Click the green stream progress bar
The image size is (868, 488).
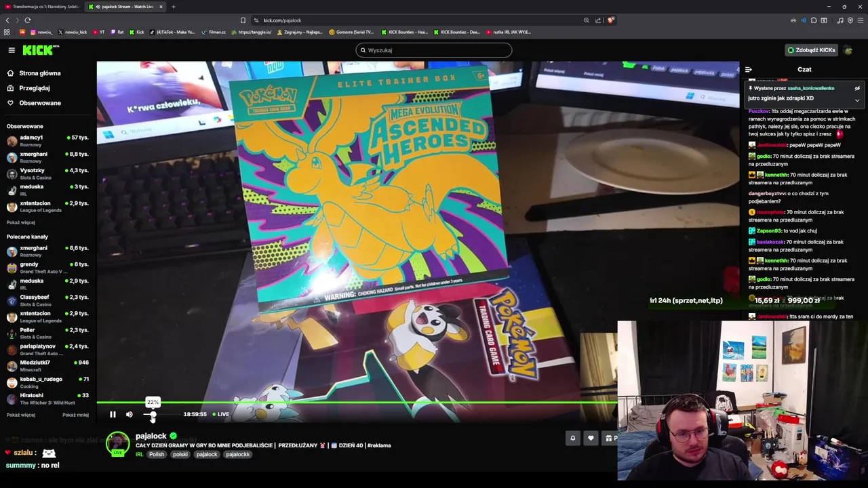click(x=357, y=403)
